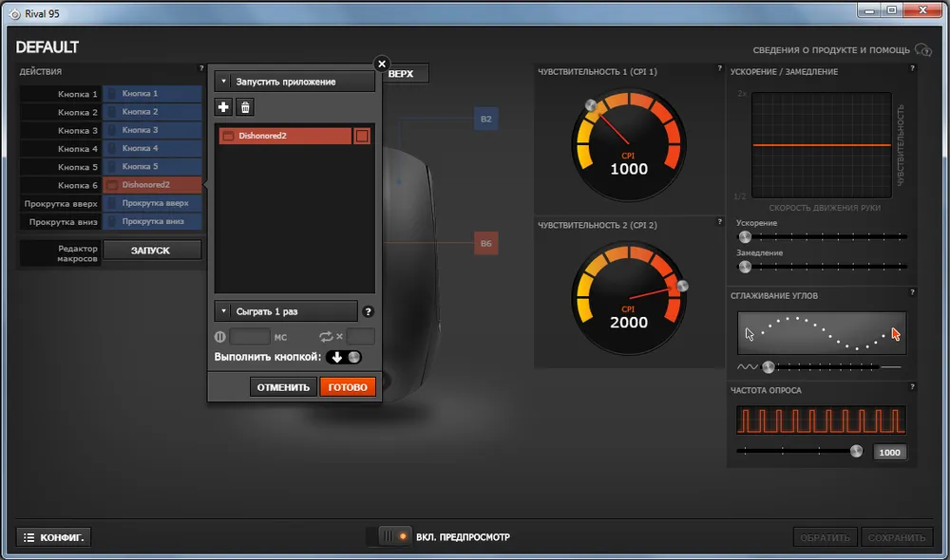Screen dimensions: 950x560
Task: Tick the square checkbox on the Dishonored2 row
Action: pos(362,137)
